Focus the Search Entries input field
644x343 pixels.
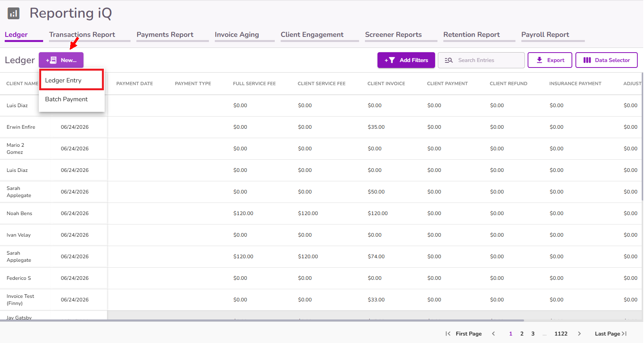click(481, 60)
